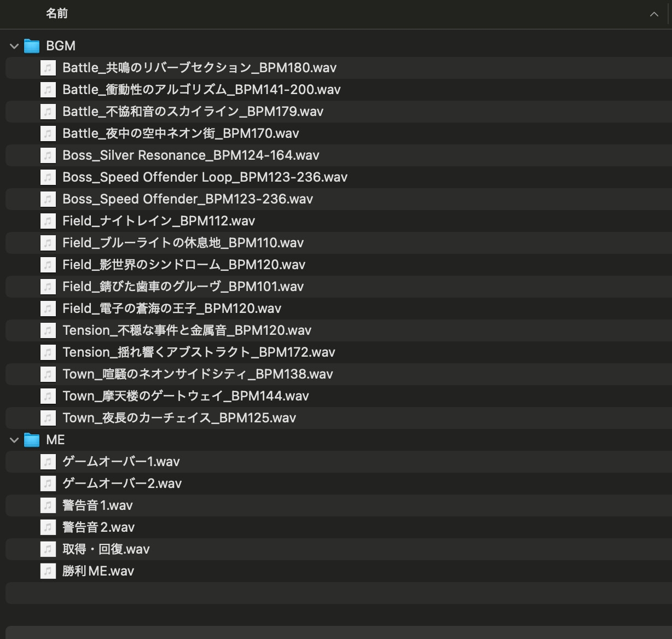Click audio icon of ゲームオーバー1.wav

click(48, 462)
